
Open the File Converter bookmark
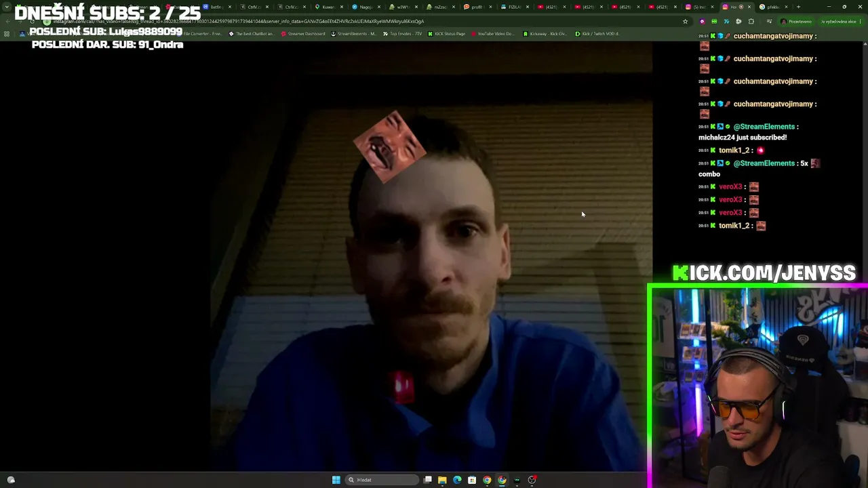coord(201,34)
